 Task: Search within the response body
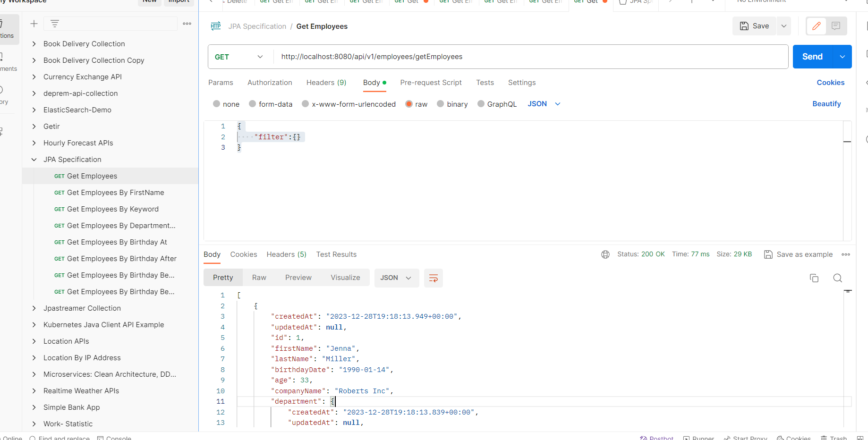[838, 278]
